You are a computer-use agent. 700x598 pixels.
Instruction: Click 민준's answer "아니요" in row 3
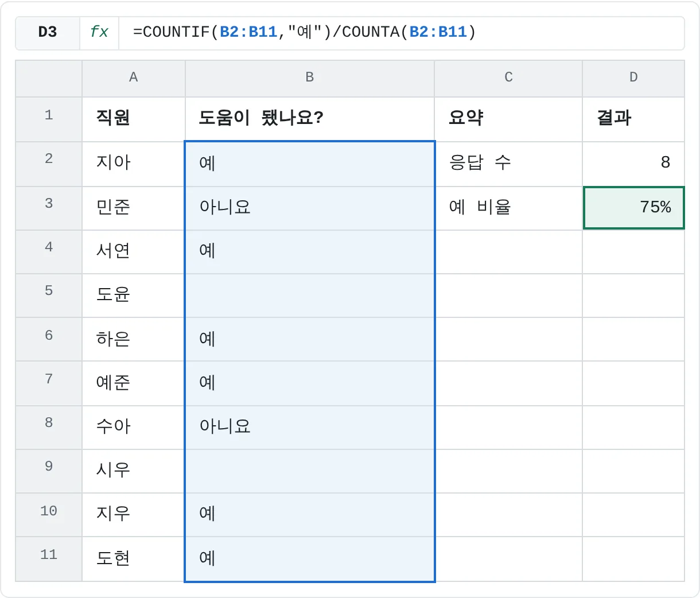coord(310,208)
